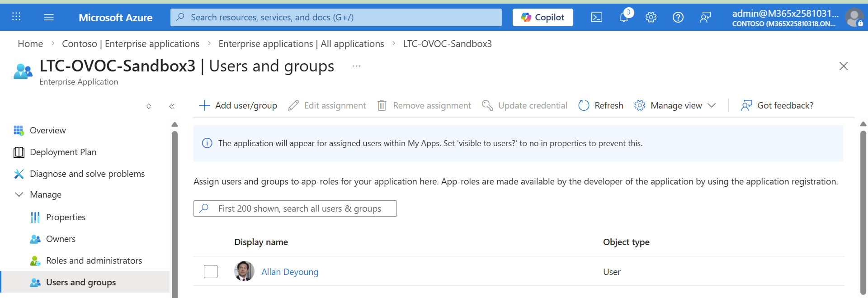Click the users and groups search field
This screenshot has width=868, height=298.
tap(298, 208)
